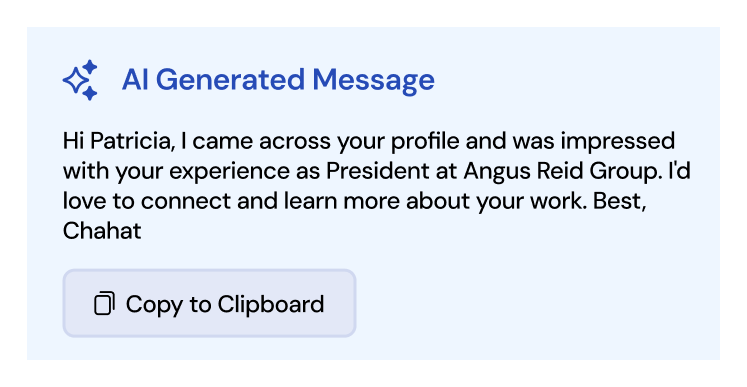Click the Copy to Clipboard button
Image resolution: width=747 pixels, height=387 pixels.
[210, 303]
